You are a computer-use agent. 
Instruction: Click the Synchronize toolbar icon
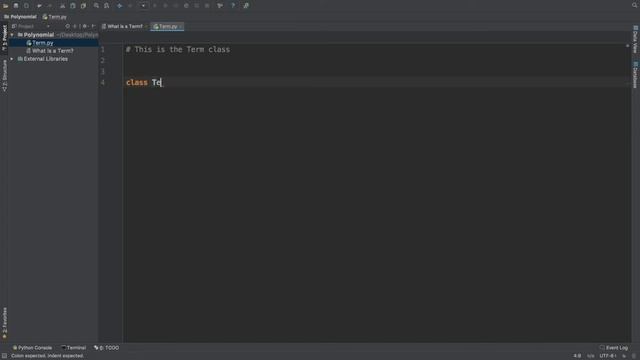tap(27, 6)
